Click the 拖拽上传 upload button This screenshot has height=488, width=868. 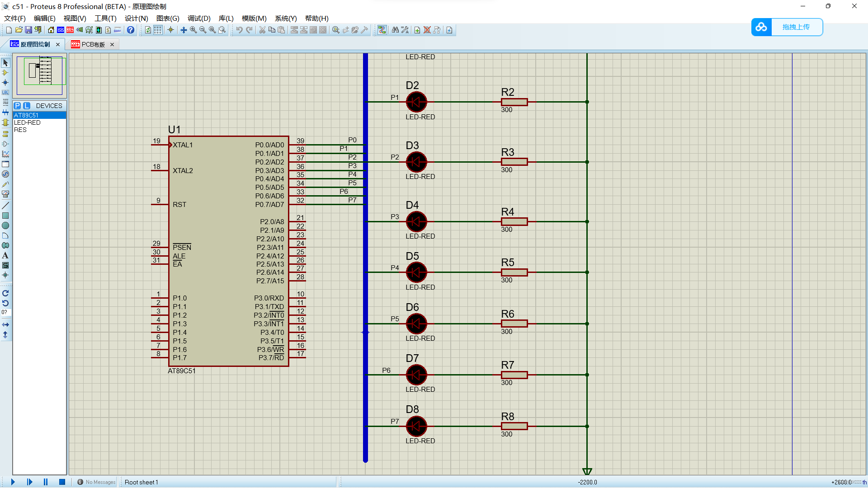click(796, 27)
